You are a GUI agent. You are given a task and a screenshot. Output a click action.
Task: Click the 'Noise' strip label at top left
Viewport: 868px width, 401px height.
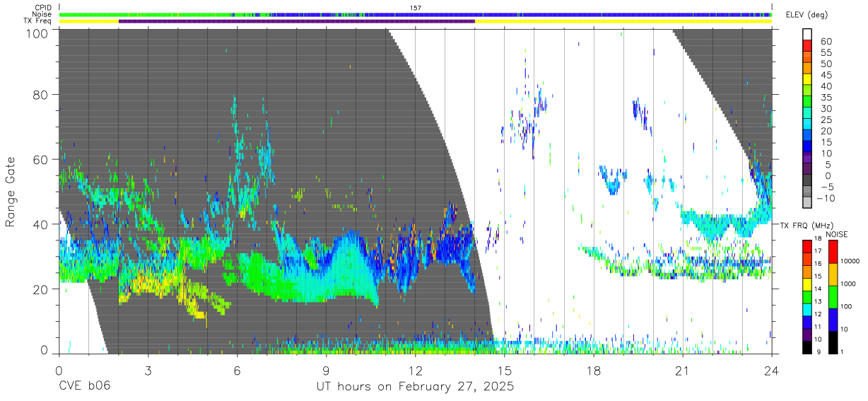42,14
